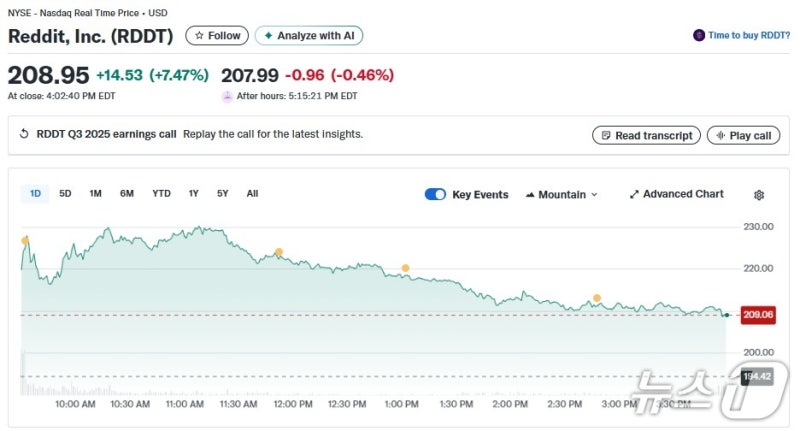Click key event dot near 1:00 PM
The width and height of the screenshot is (800, 431).
point(405,268)
